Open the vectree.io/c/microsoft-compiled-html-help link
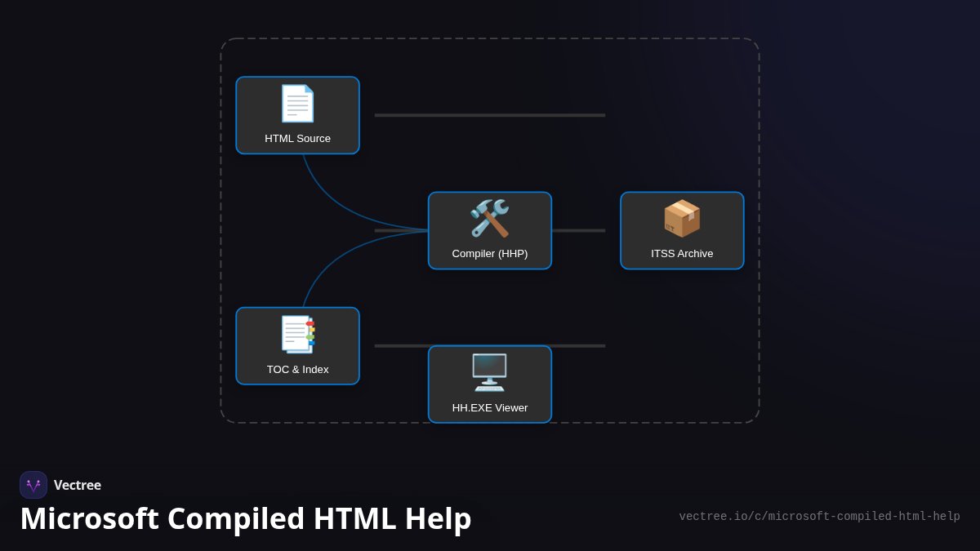 tap(820, 517)
